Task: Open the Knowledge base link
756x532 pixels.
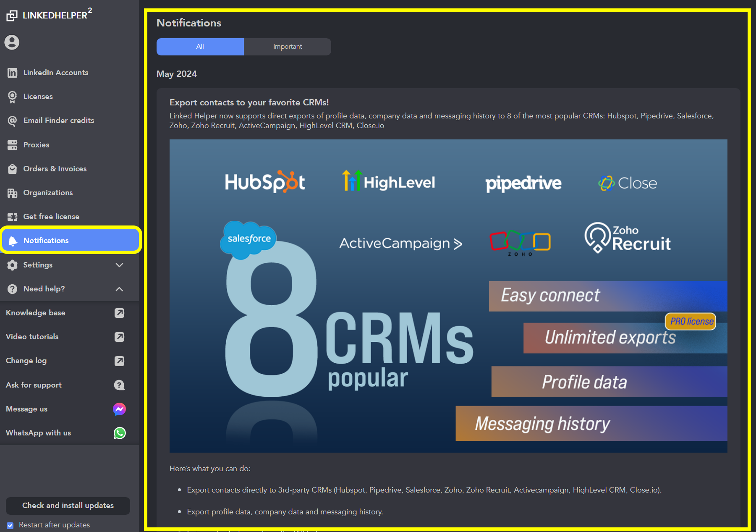Action: pyautogui.click(x=36, y=313)
